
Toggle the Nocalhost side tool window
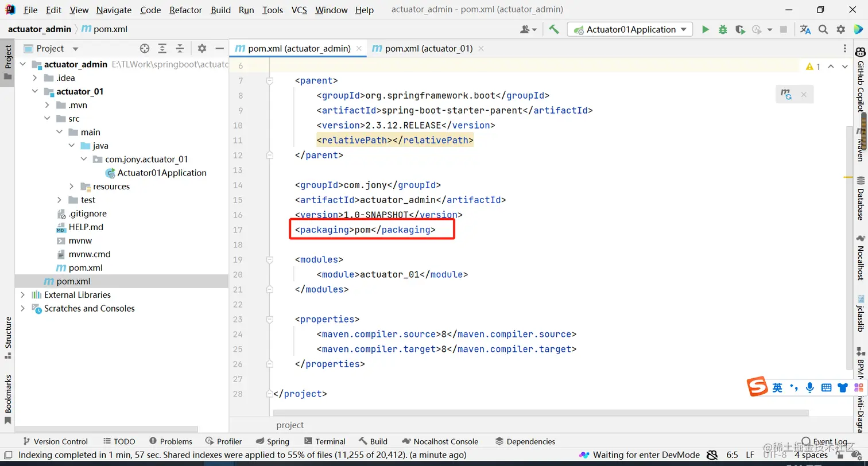pos(861,257)
